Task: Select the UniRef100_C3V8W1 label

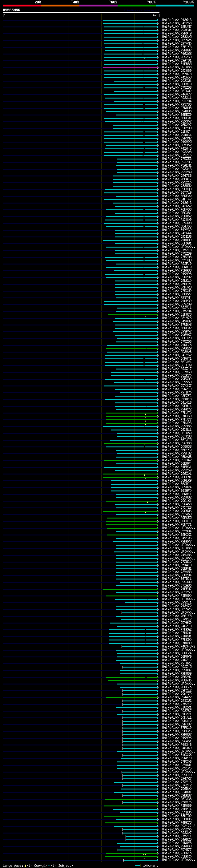Action: pos(177,765)
